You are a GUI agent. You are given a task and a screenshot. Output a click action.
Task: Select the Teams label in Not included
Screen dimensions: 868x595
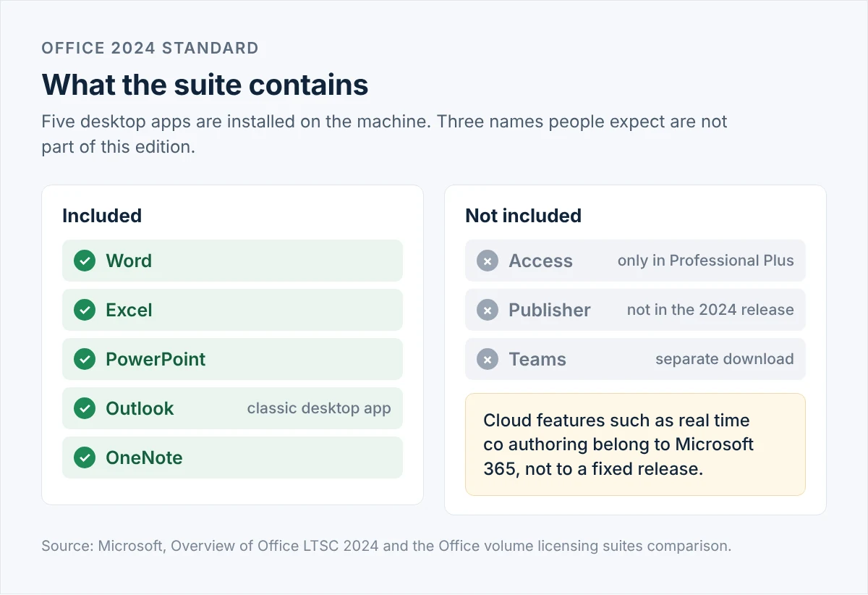click(537, 359)
